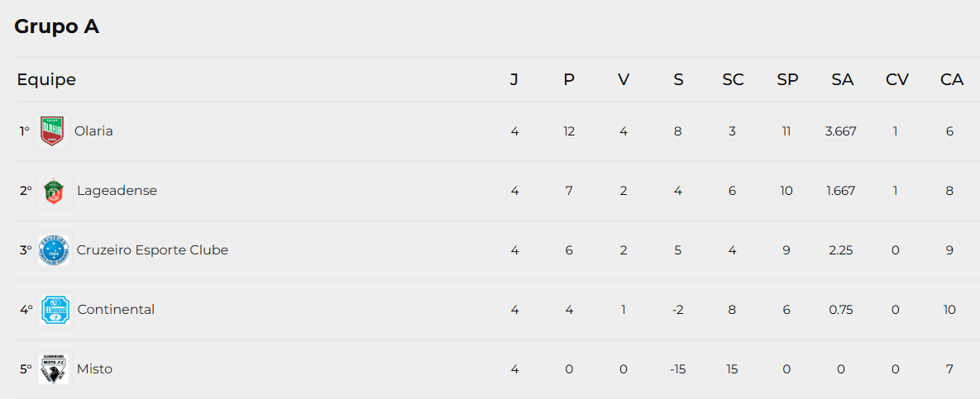Click the Lageadense team crest icon
The width and height of the screenshot is (980, 399).
[x=55, y=191]
